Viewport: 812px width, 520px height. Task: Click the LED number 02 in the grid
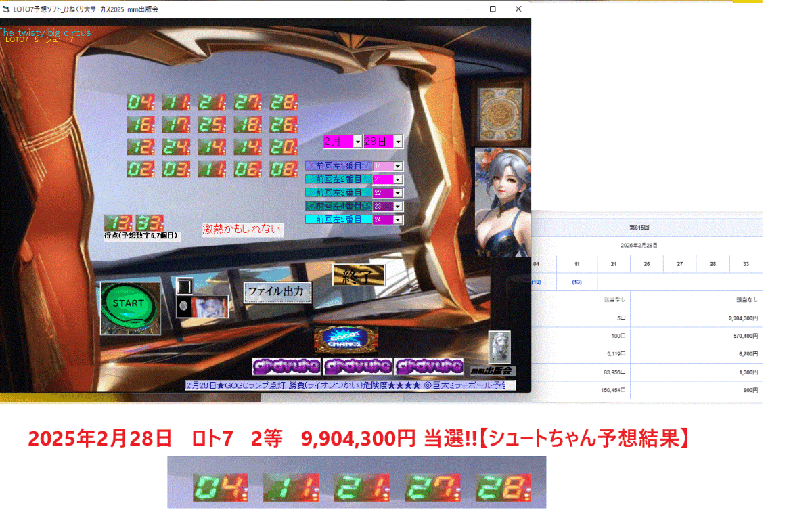(x=141, y=169)
